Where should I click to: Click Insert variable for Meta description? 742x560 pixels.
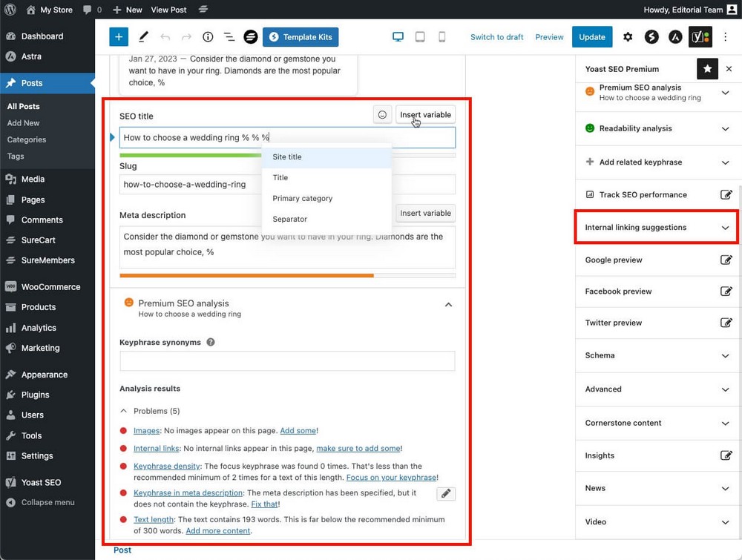425,214
